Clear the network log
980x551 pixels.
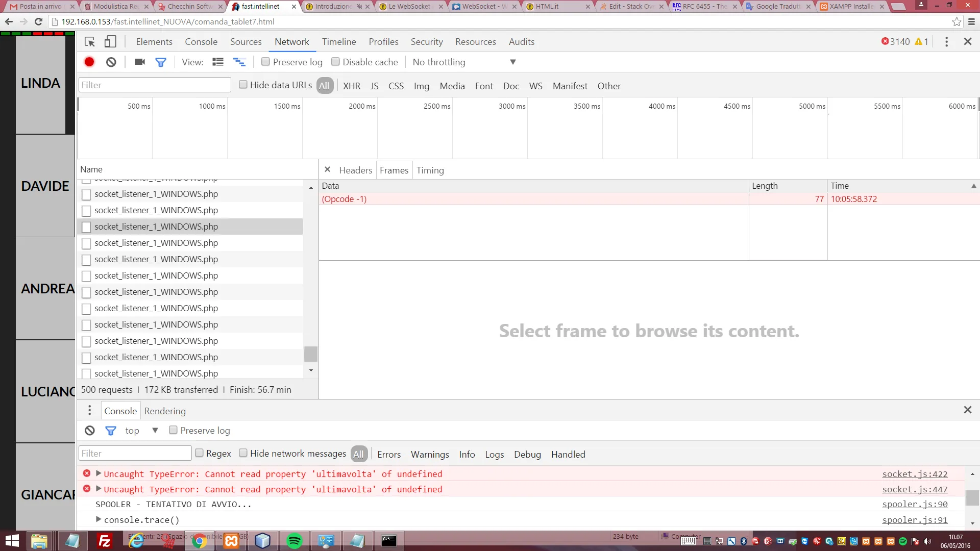pos(111,62)
